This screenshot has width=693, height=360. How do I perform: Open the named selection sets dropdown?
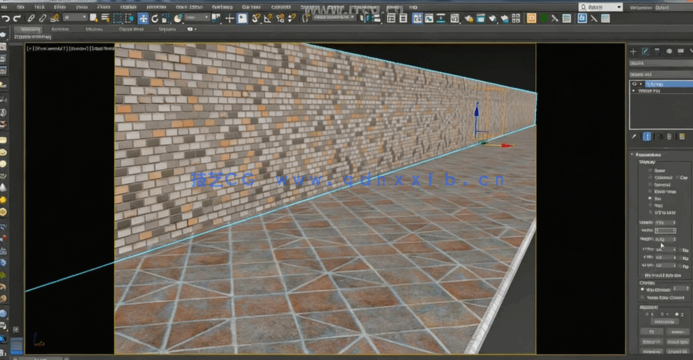334,17
